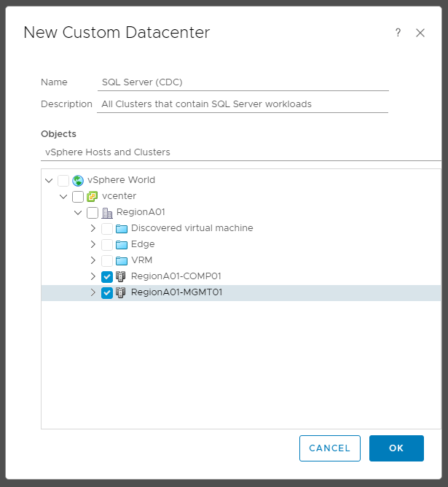Tick the RegionA01 datacenter checkbox
Viewport: 448px width, 487px height.
[93, 213]
